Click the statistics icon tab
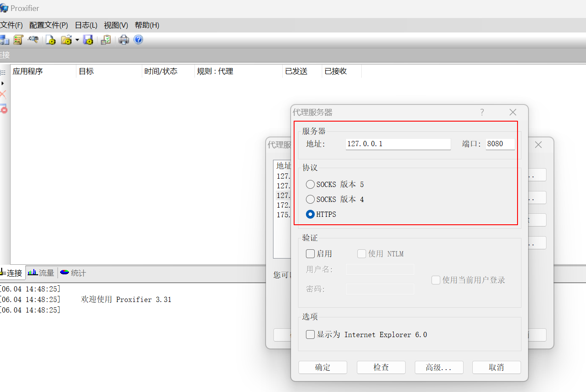 click(65, 273)
